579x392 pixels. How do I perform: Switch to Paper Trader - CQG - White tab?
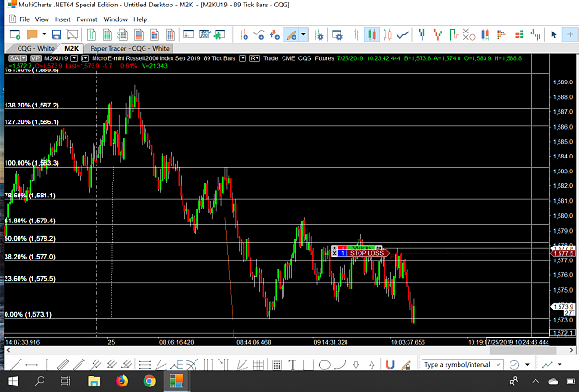[x=130, y=48]
